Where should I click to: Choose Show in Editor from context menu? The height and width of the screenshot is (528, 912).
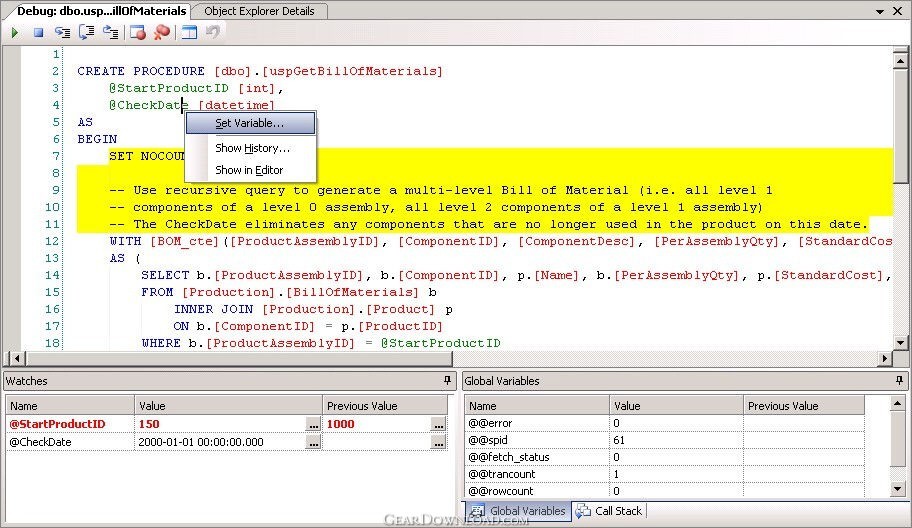[249, 170]
